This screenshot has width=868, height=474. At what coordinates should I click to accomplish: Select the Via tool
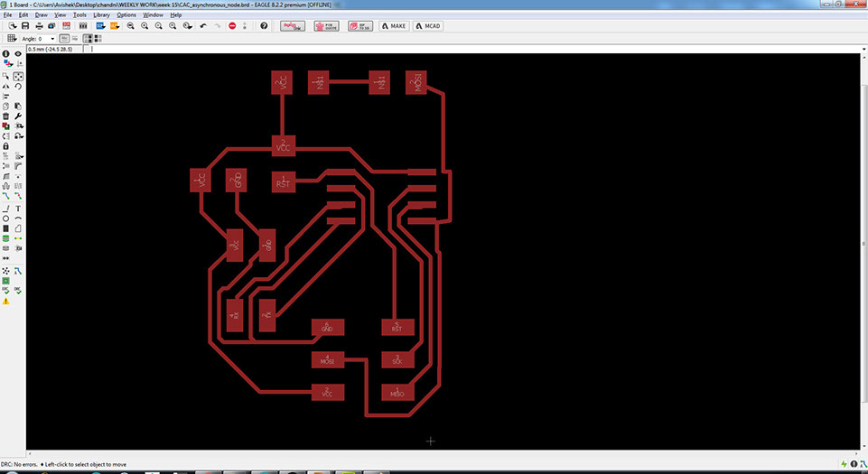coord(5,239)
